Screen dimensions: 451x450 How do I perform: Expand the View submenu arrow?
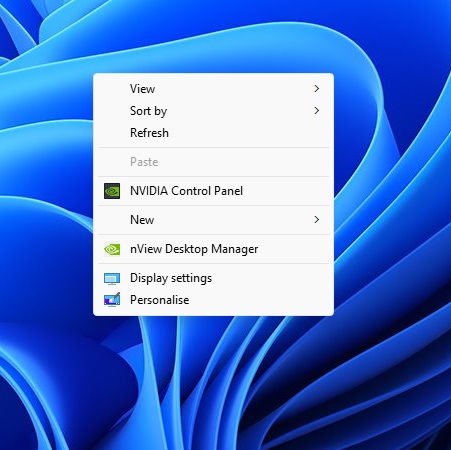[317, 89]
